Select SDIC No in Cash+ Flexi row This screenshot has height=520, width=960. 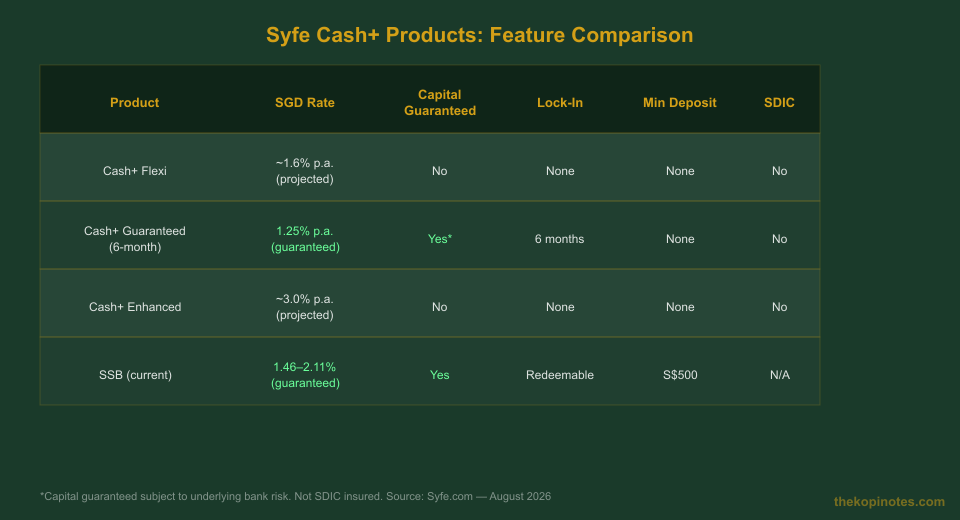779,171
